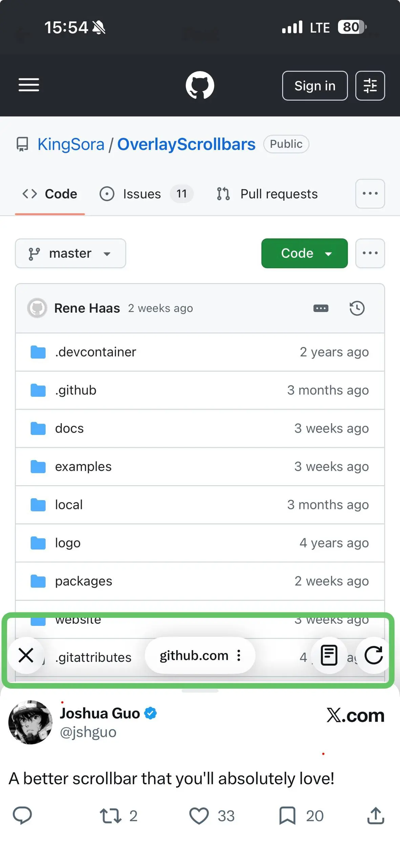Open the hamburger navigation menu
Screen dimensions: 400x868
tap(29, 85)
